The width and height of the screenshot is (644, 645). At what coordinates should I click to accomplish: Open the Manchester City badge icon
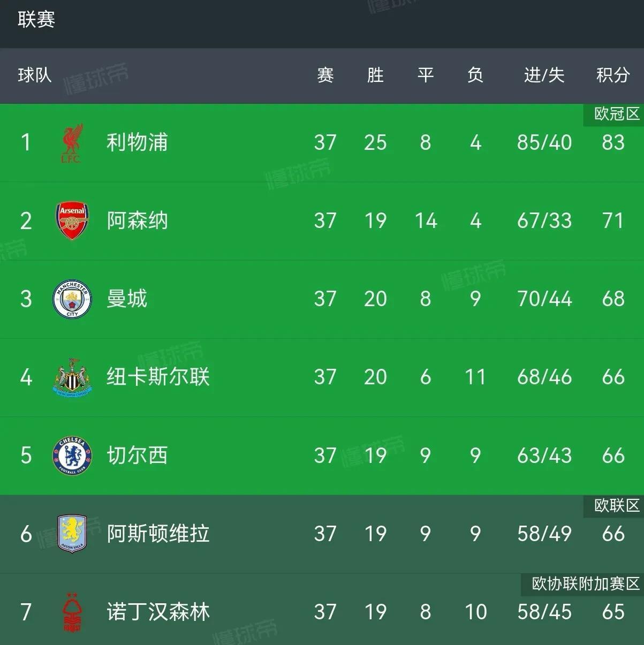click(72, 299)
